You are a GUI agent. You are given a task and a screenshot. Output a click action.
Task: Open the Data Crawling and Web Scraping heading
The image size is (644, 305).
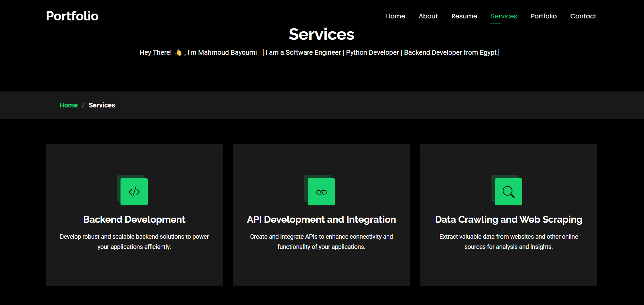pos(509,219)
